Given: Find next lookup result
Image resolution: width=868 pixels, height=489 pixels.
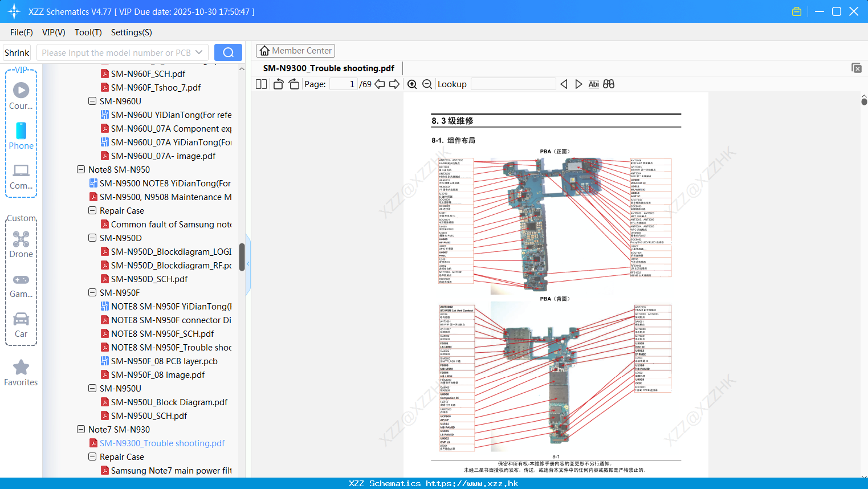Looking at the screenshot, I should tap(578, 84).
